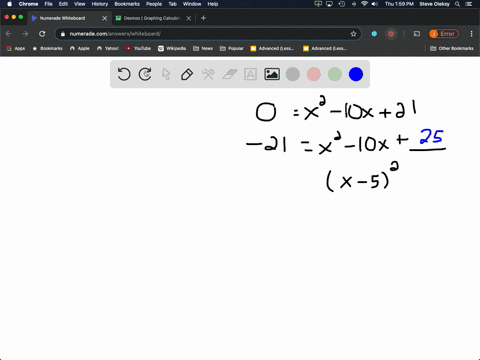Open the Edit menu
This screenshot has height=360, width=480.
click(x=63, y=4)
